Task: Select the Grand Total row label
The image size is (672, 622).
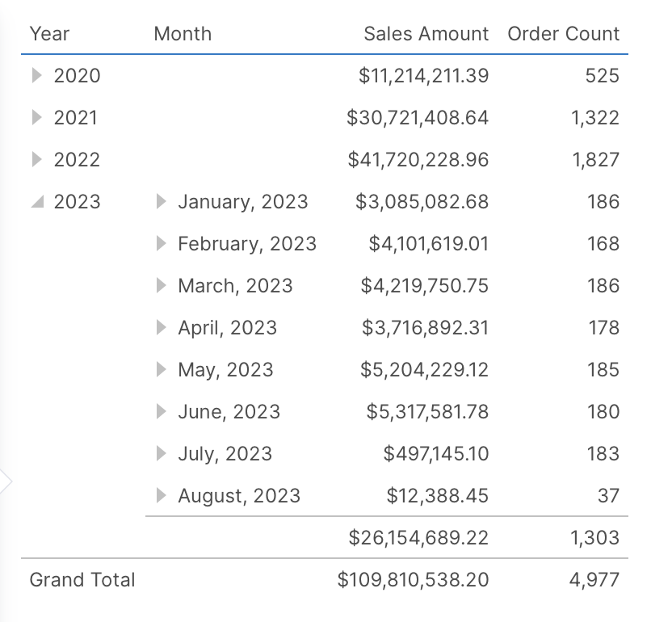Action: pyautogui.click(x=82, y=580)
